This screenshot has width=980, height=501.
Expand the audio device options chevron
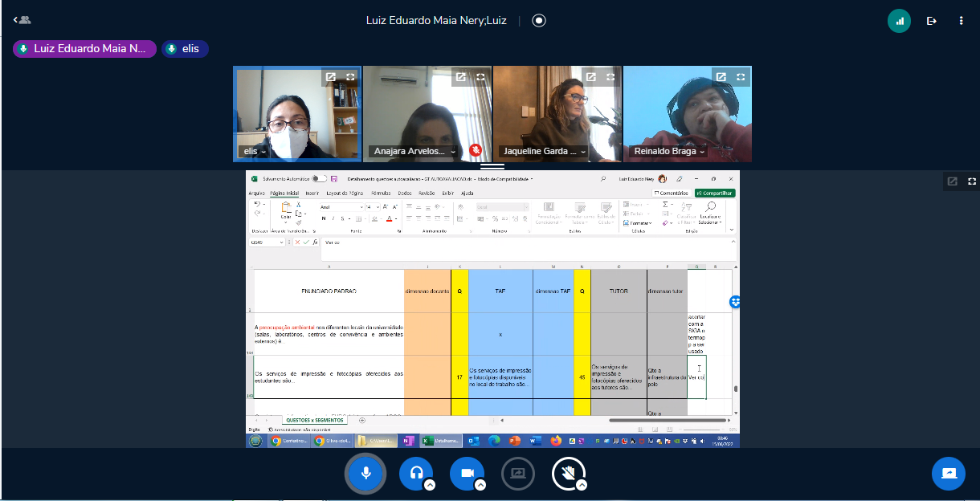click(430, 485)
